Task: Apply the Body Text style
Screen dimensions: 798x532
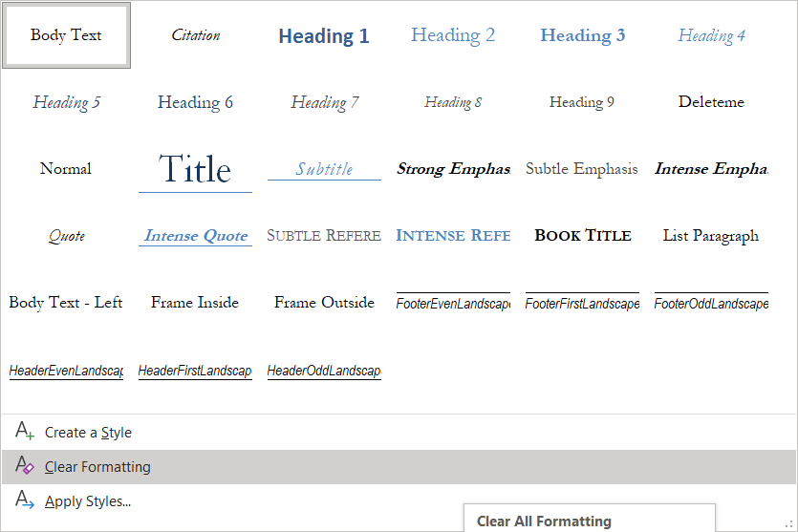Action: coord(66,35)
